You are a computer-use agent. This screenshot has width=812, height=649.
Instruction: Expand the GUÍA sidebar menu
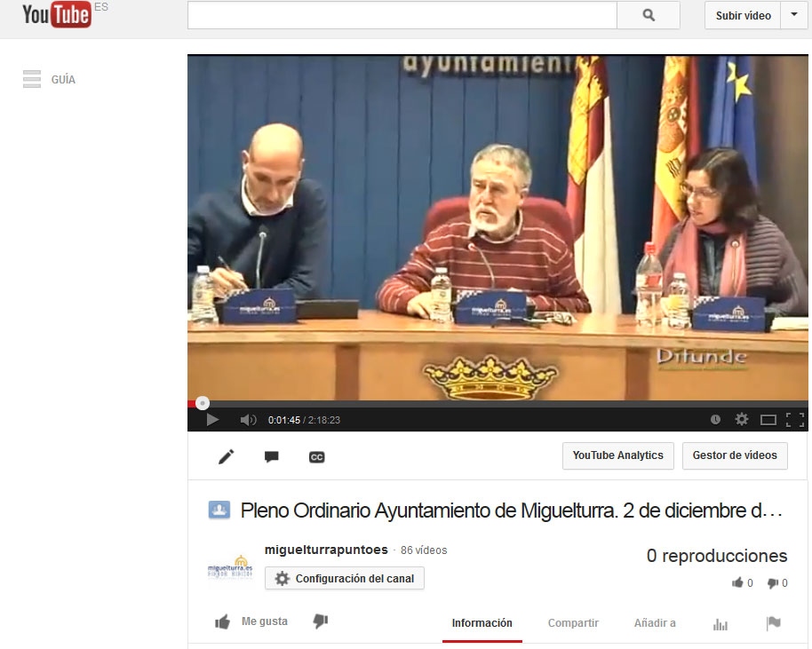(49, 79)
